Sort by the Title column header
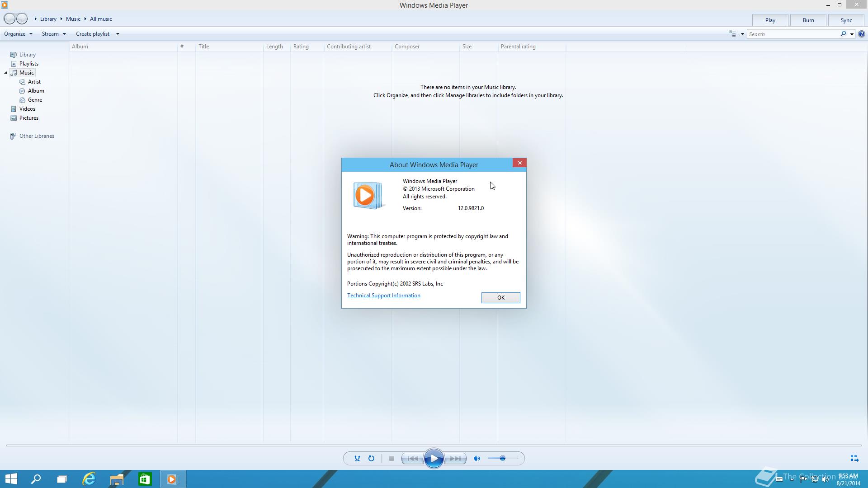 pyautogui.click(x=230, y=47)
